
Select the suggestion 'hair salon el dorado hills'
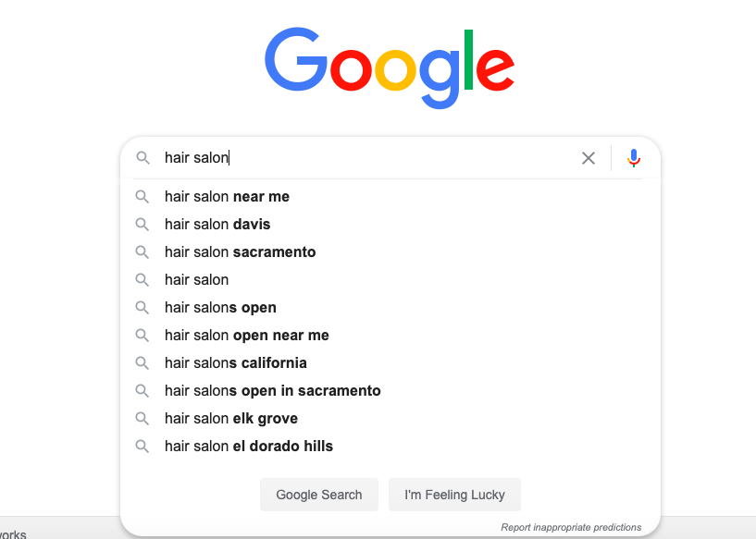tap(249, 446)
